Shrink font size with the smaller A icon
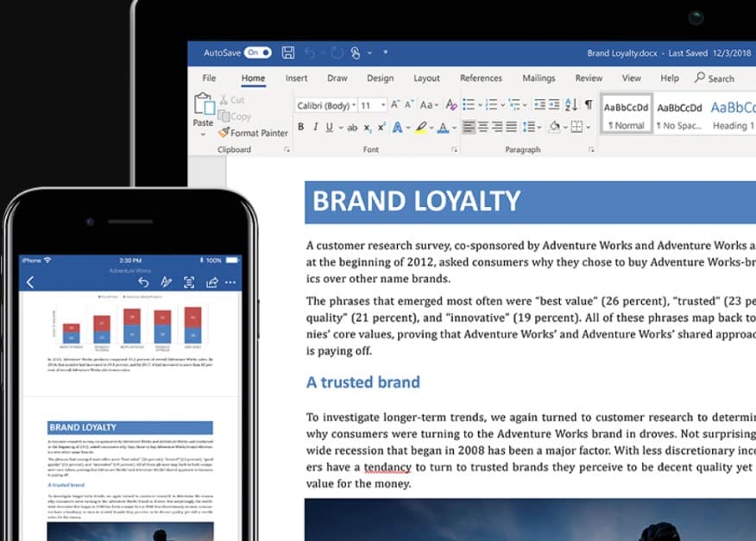 pyautogui.click(x=409, y=104)
